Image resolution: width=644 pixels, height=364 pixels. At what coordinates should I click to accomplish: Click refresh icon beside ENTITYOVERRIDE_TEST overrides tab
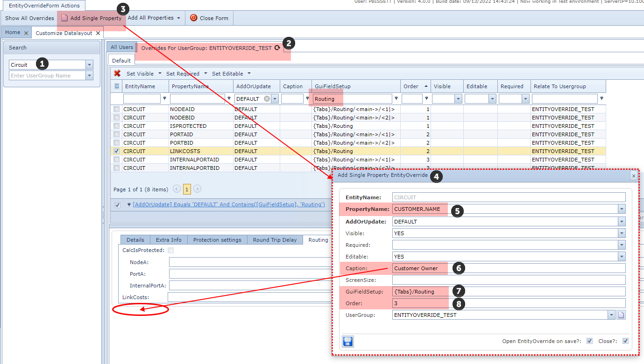(277, 48)
